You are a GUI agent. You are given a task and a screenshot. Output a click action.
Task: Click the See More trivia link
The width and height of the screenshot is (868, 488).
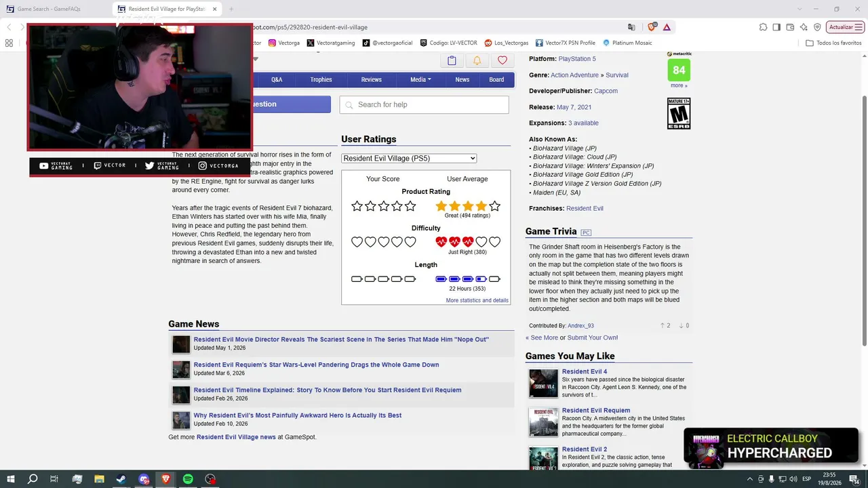click(542, 338)
